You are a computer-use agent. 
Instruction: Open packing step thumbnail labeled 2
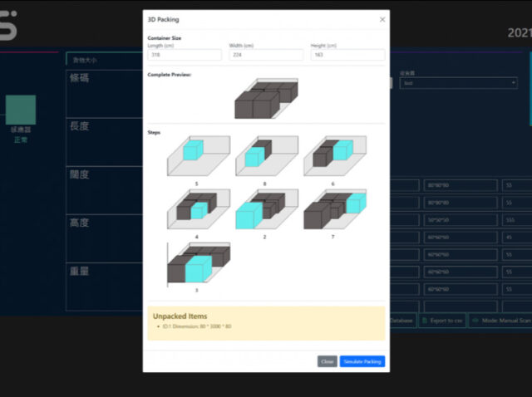(263, 208)
